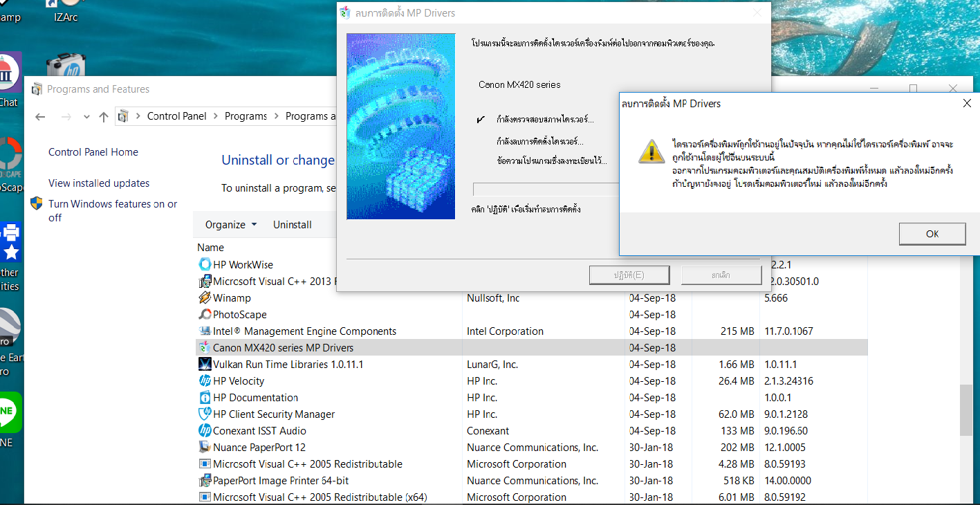Click the forward navigation arrow
The height and width of the screenshot is (505, 980).
click(x=66, y=117)
